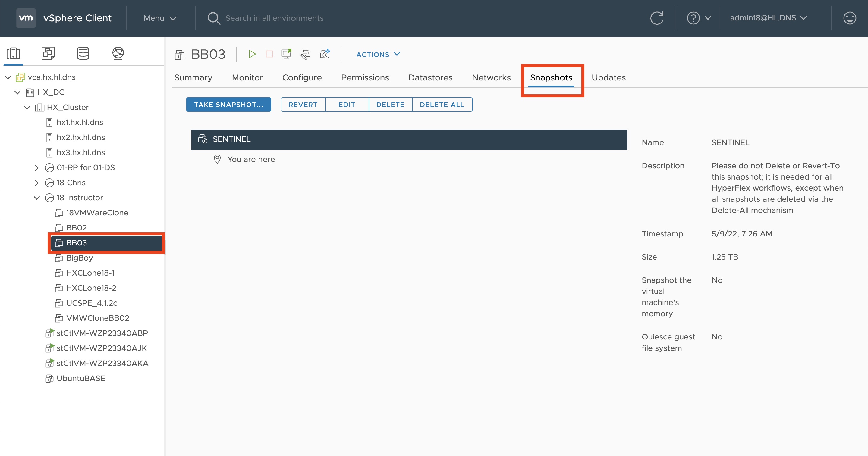868x456 pixels.
Task: Open the Actions dropdown menu
Action: (377, 54)
